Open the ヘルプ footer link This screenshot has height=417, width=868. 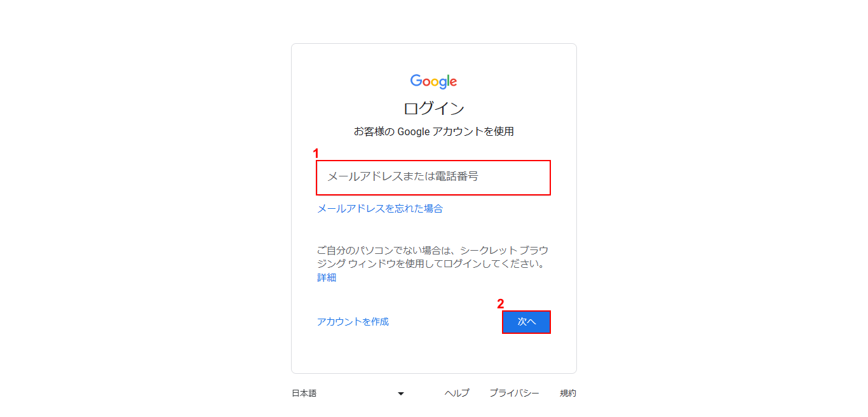tap(457, 394)
